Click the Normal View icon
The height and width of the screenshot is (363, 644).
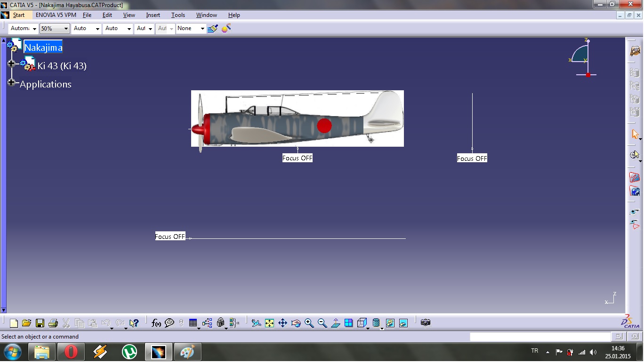click(336, 323)
